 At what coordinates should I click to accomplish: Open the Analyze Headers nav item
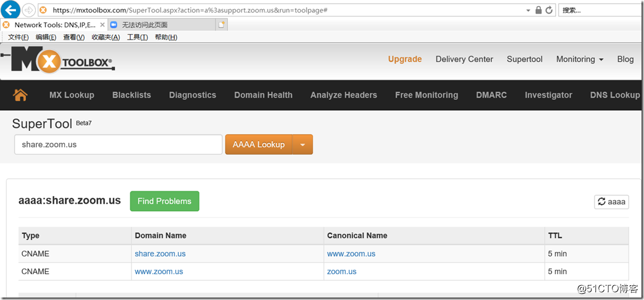pos(344,95)
